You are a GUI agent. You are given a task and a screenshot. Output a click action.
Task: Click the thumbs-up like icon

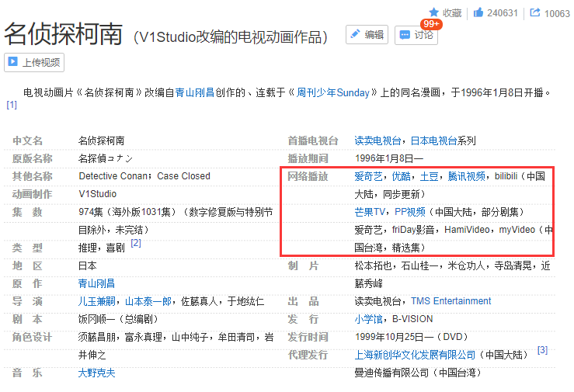point(478,12)
